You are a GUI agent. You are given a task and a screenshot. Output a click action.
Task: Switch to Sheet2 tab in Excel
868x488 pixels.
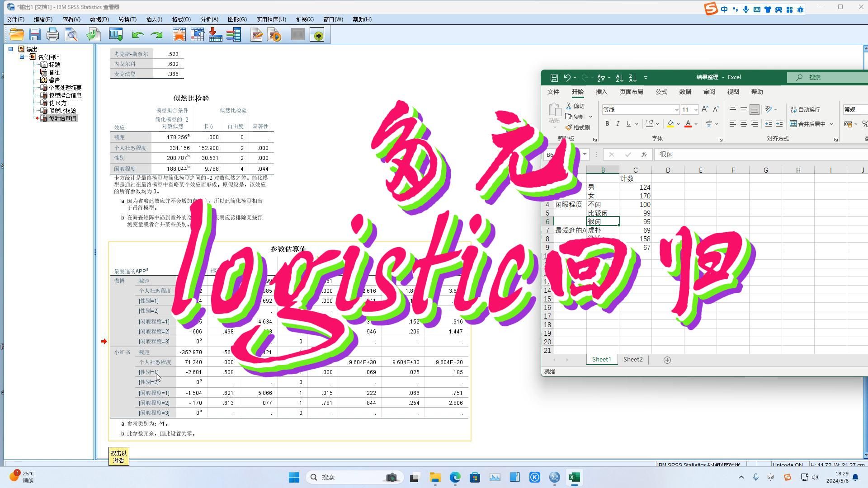[x=632, y=360]
